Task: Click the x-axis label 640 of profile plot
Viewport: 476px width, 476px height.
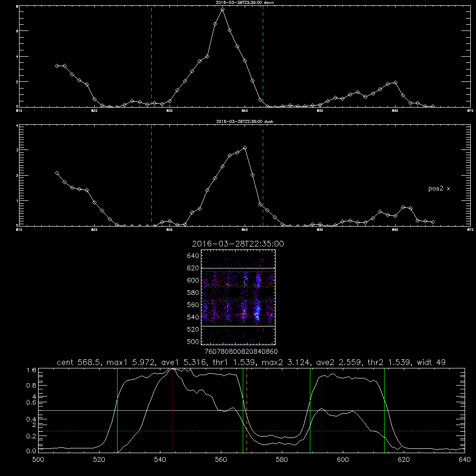Action: pyautogui.click(x=465, y=460)
